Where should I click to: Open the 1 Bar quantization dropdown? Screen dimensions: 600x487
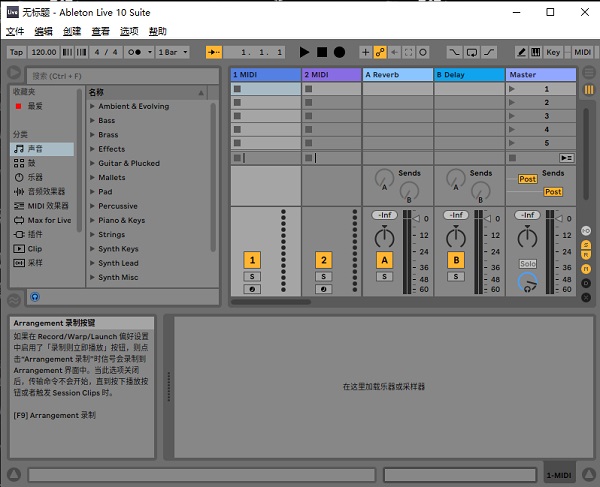pyautogui.click(x=173, y=52)
